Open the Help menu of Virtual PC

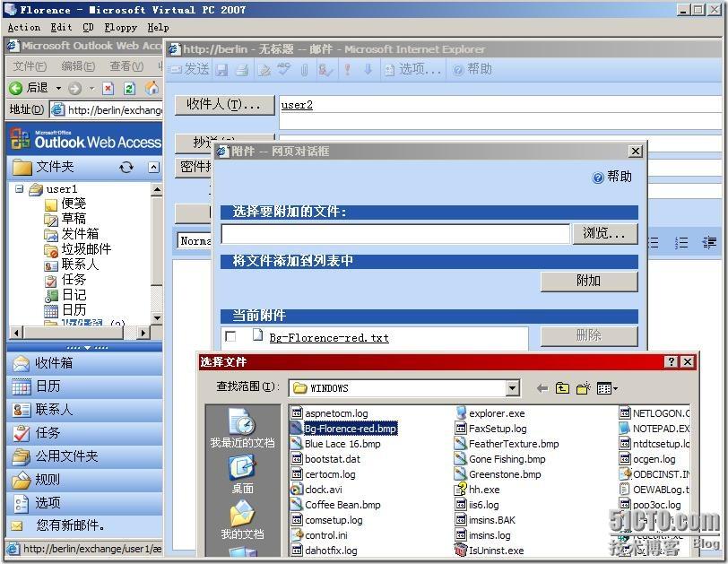click(159, 28)
